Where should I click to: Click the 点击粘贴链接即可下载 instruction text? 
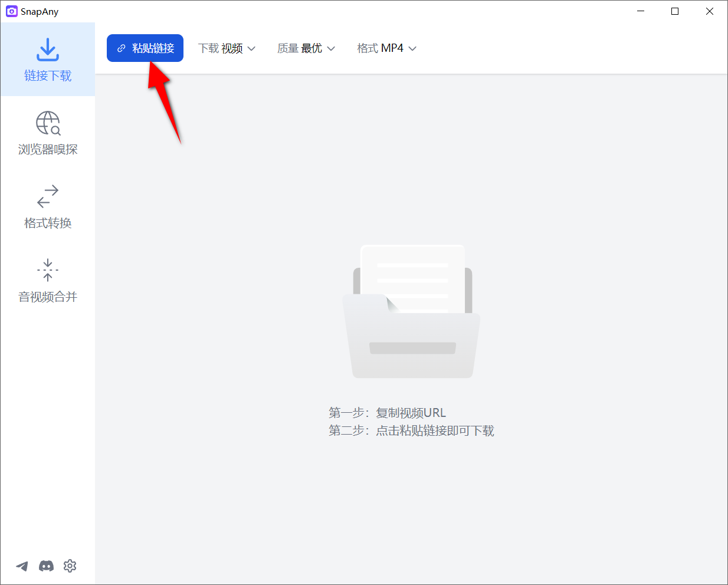tap(411, 430)
